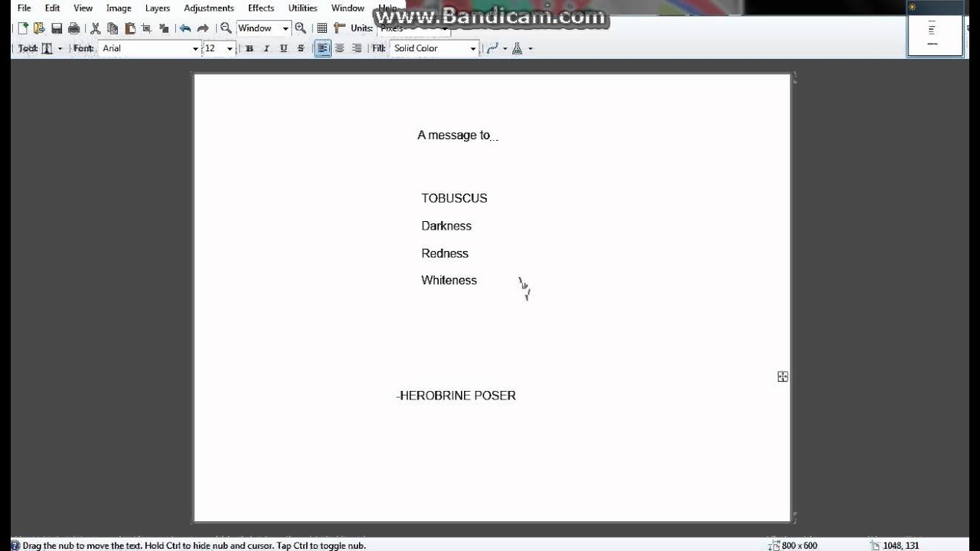The height and width of the screenshot is (551, 980).
Task: Click the cursor position '1048, 131' in status bar
Action: click(900, 546)
